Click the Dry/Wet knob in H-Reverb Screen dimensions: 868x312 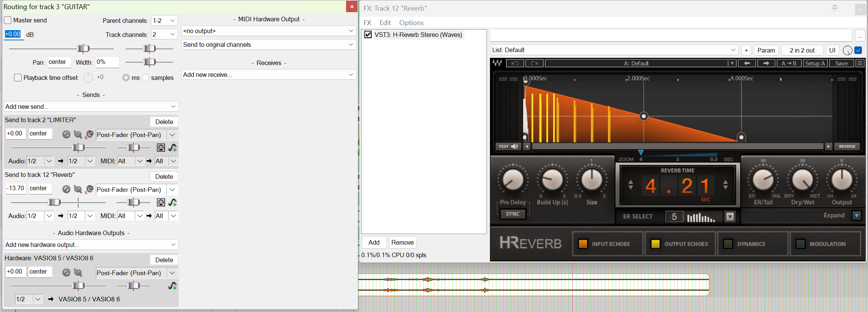[x=802, y=180]
